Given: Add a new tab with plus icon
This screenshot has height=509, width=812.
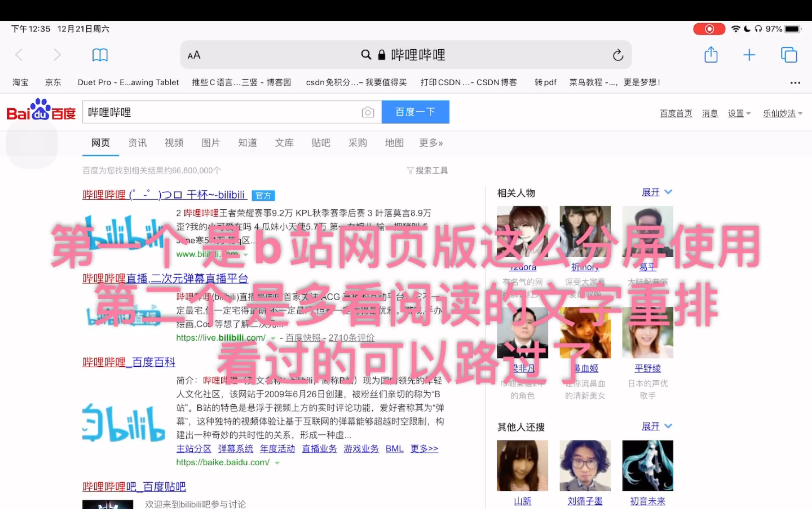Looking at the screenshot, I should coord(749,55).
